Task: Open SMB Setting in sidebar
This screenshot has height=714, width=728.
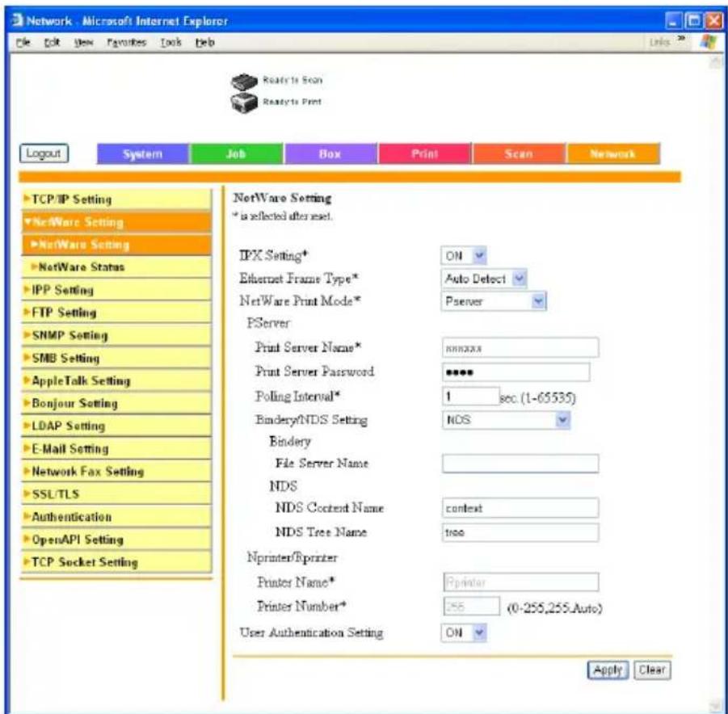Action: tap(116, 358)
